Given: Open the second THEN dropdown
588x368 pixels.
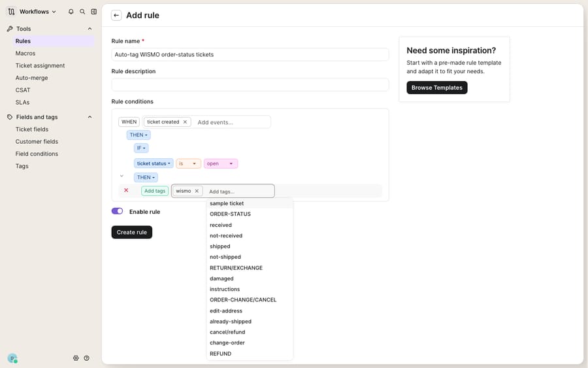Looking at the screenshot, I should click(146, 177).
